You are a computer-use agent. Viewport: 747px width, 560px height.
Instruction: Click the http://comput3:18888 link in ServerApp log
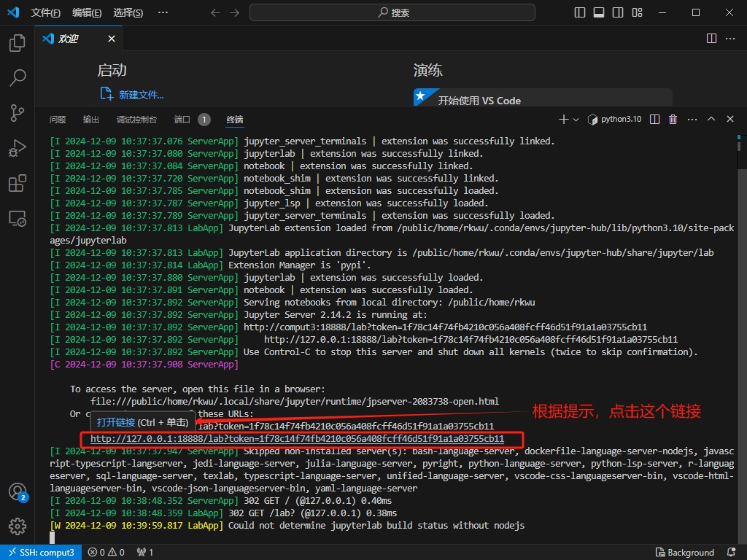(x=446, y=327)
